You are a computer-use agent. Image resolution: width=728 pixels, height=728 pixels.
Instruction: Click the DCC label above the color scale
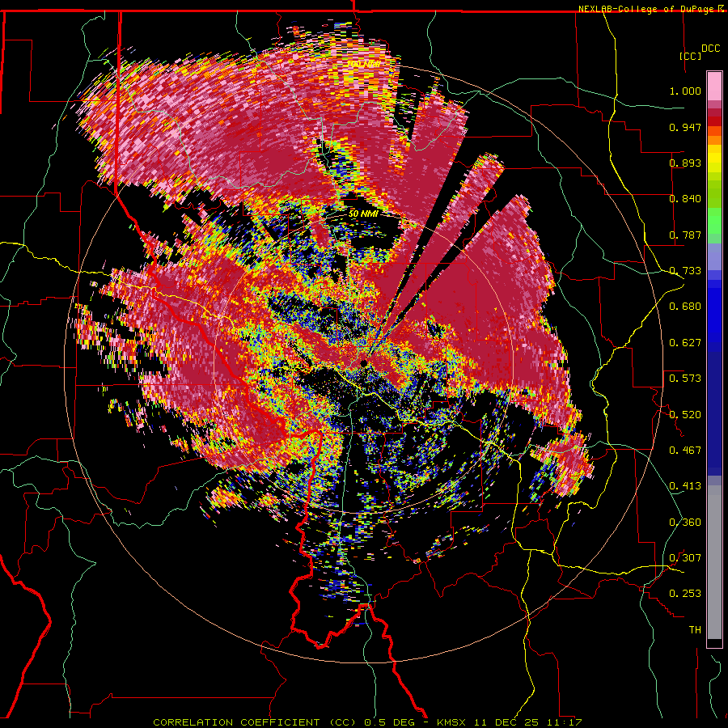(x=710, y=49)
